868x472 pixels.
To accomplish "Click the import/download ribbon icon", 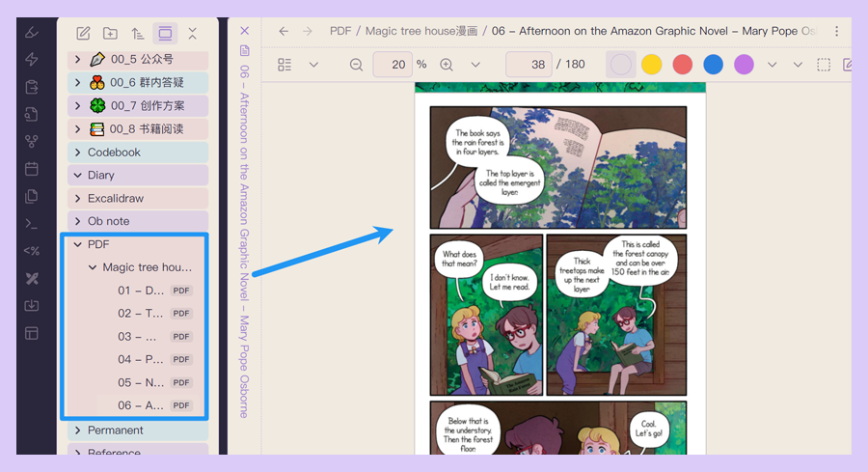I will click(x=32, y=306).
